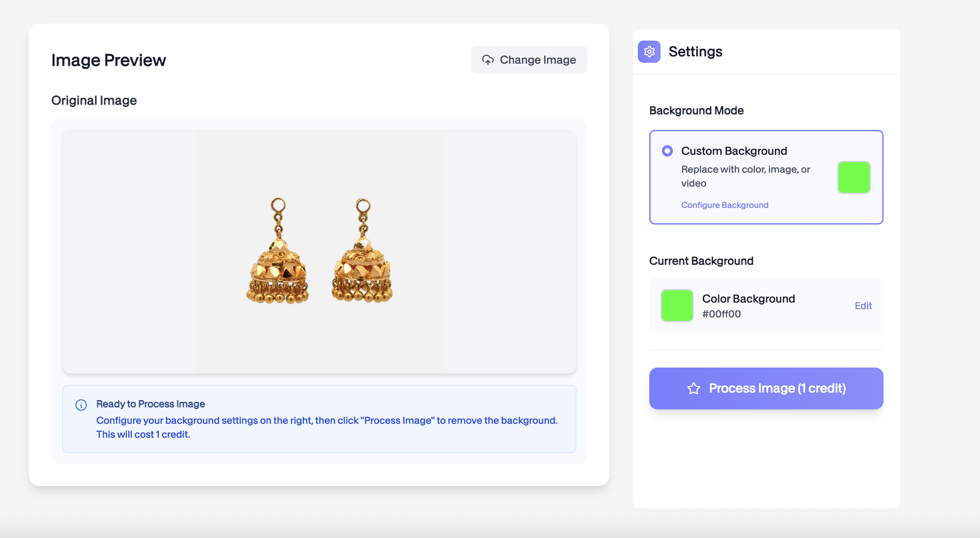Click the info circle icon
The image size is (980, 538).
pos(81,405)
